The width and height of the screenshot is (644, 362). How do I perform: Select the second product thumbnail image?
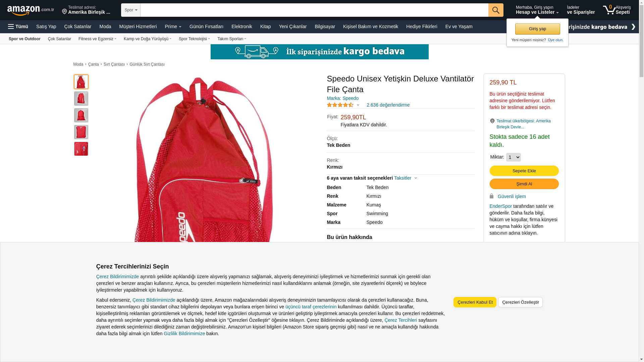(81, 99)
